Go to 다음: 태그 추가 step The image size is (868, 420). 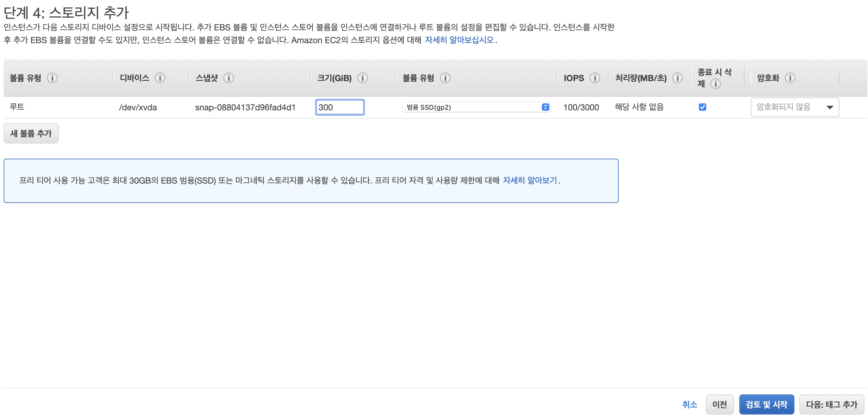pos(831,404)
